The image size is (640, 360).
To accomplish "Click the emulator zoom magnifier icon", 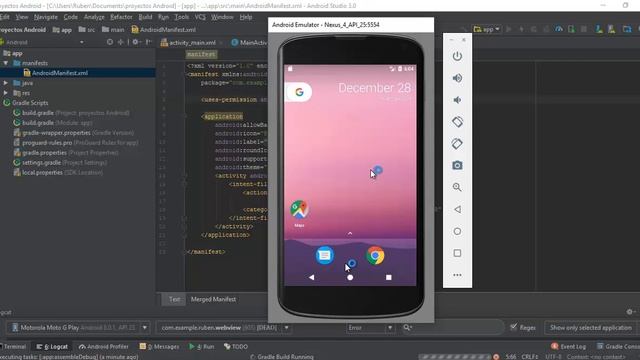I will click(x=457, y=187).
